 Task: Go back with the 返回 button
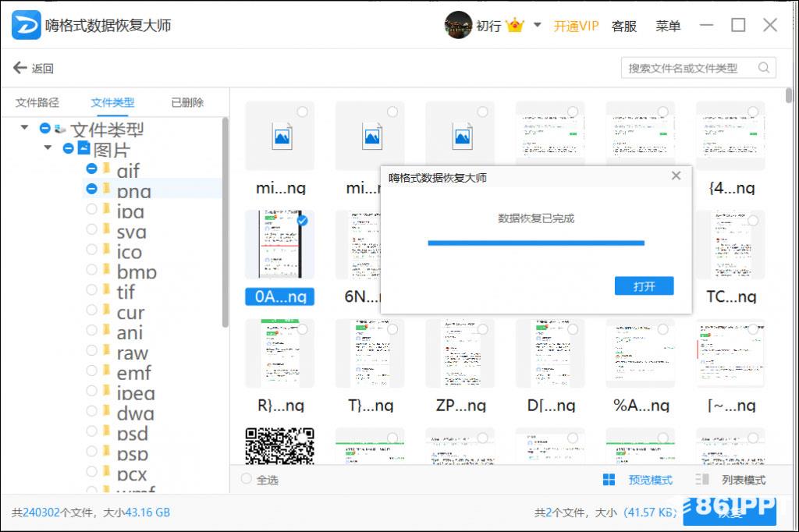(x=34, y=69)
